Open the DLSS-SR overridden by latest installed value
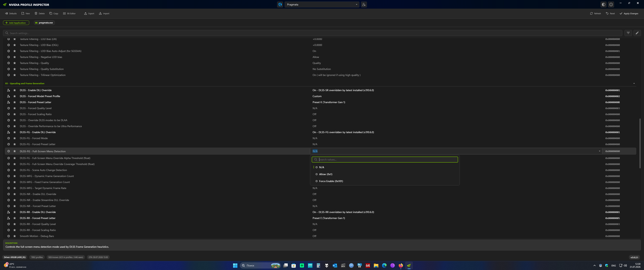Viewport: 644px width, 270px height. (343, 90)
